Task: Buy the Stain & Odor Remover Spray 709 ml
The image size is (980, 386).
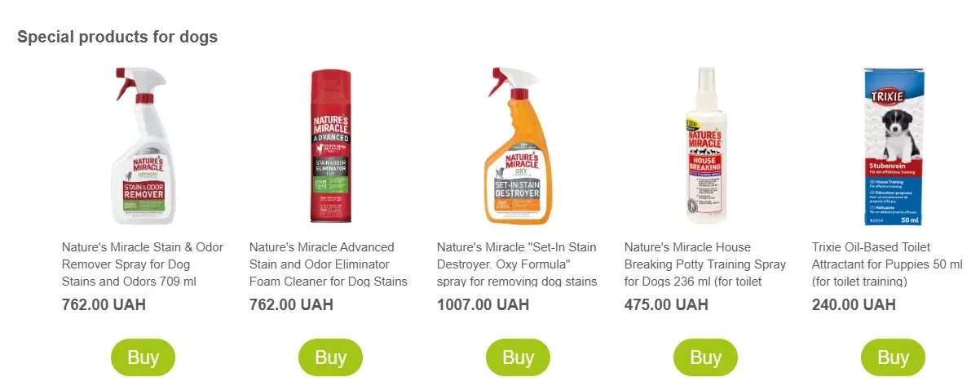Action: [x=143, y=357]
